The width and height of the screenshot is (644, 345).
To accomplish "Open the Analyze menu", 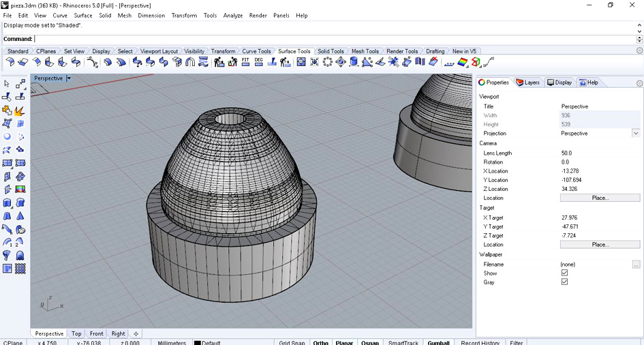I will pyautogui.click(x=233, y=16).
